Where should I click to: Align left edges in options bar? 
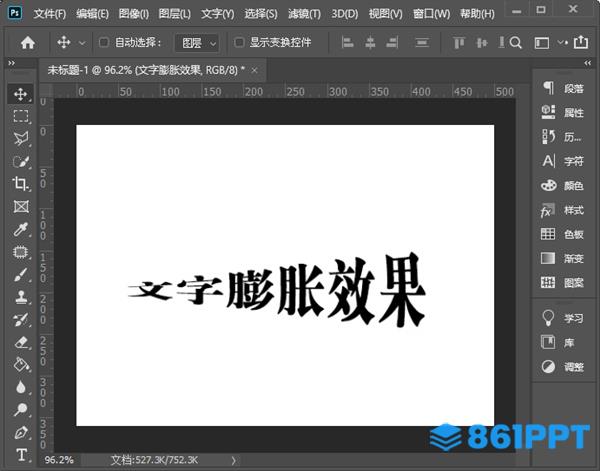(347, 42)
